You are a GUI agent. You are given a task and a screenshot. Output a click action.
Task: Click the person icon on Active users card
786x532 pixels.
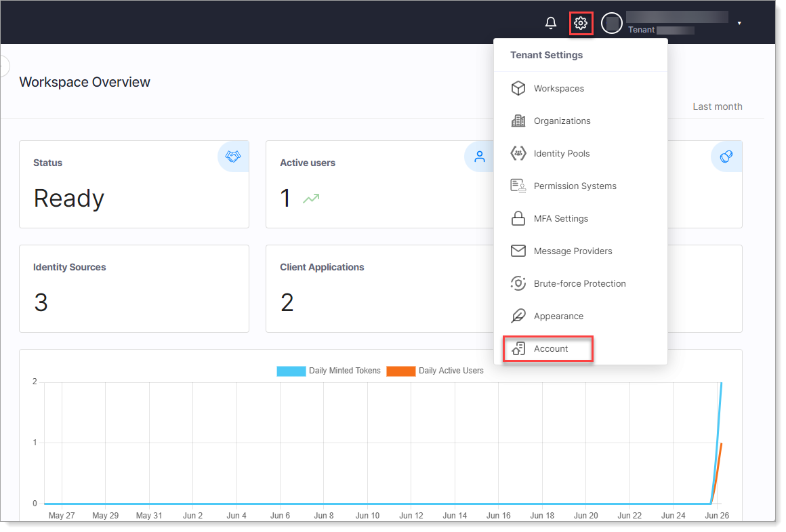(x=480, y=157)
